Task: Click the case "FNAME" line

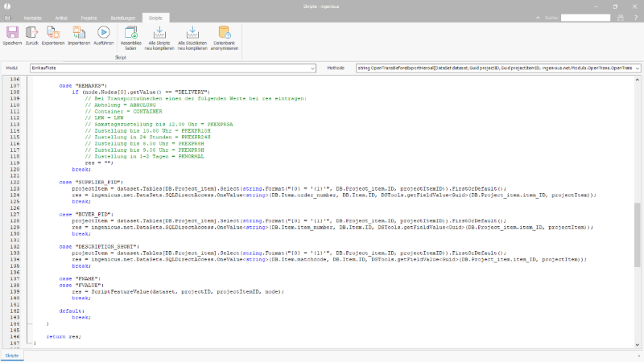Action: (80, 278)
